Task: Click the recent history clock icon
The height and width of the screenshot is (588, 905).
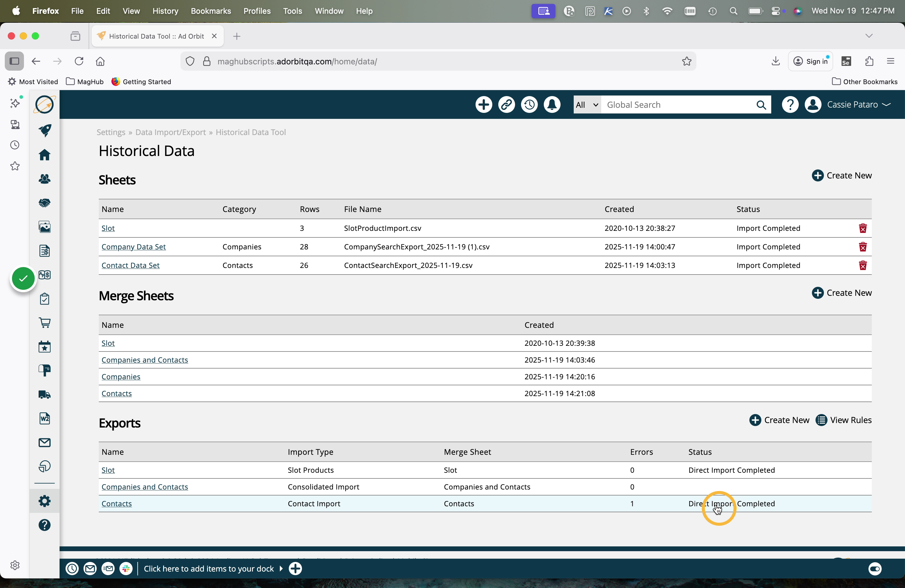Action: click(x=529, y=104)
